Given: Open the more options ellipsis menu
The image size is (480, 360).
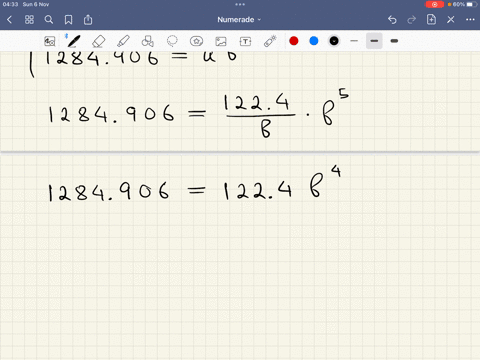Looking at the screenshot, I should click(470, 20).
